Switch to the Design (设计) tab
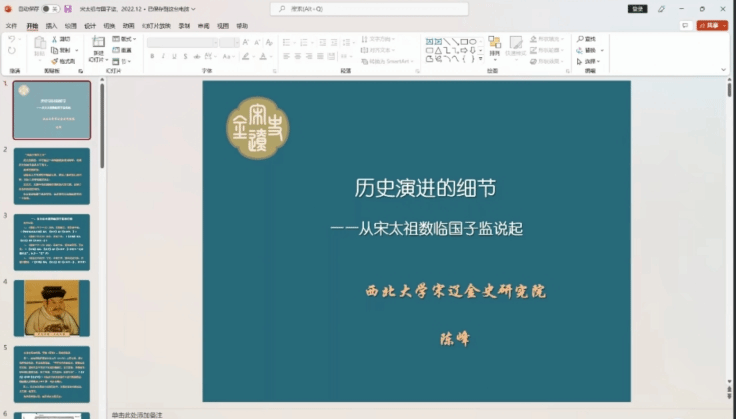 [x=90, y=26]
